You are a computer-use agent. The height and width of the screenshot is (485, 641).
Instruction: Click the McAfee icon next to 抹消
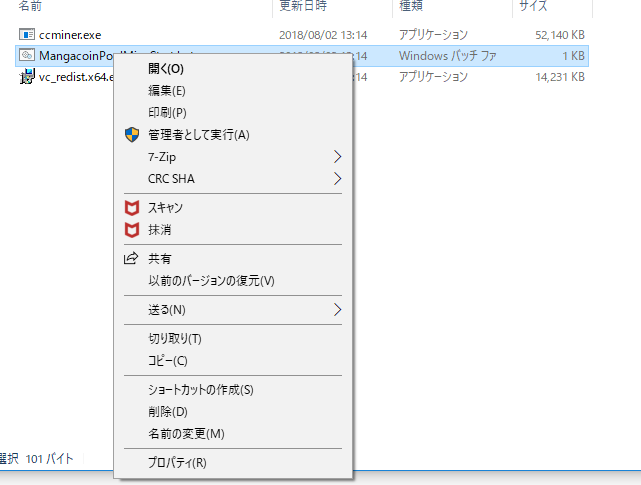pos(130,230)
